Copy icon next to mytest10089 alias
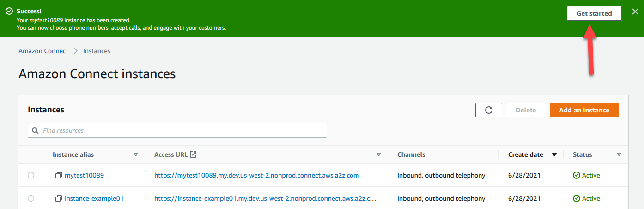The height and width of the screenshot is (209, 644). click(x=59, y=176)
